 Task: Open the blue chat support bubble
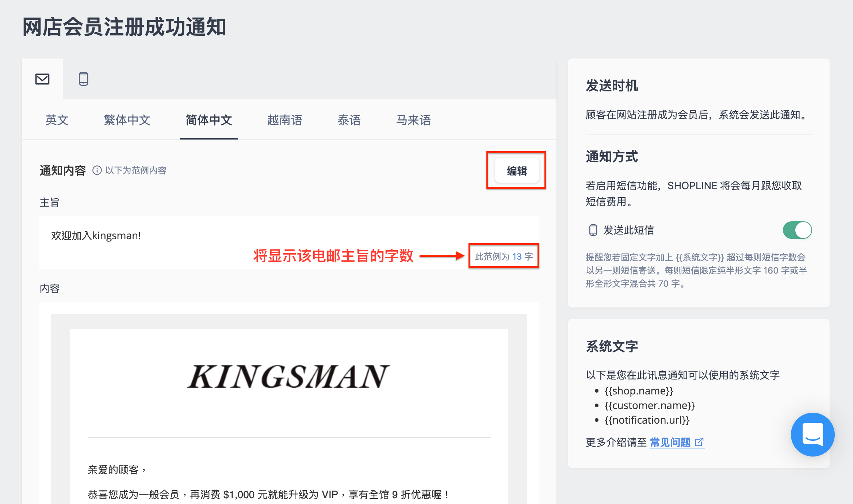pos(812,435)
